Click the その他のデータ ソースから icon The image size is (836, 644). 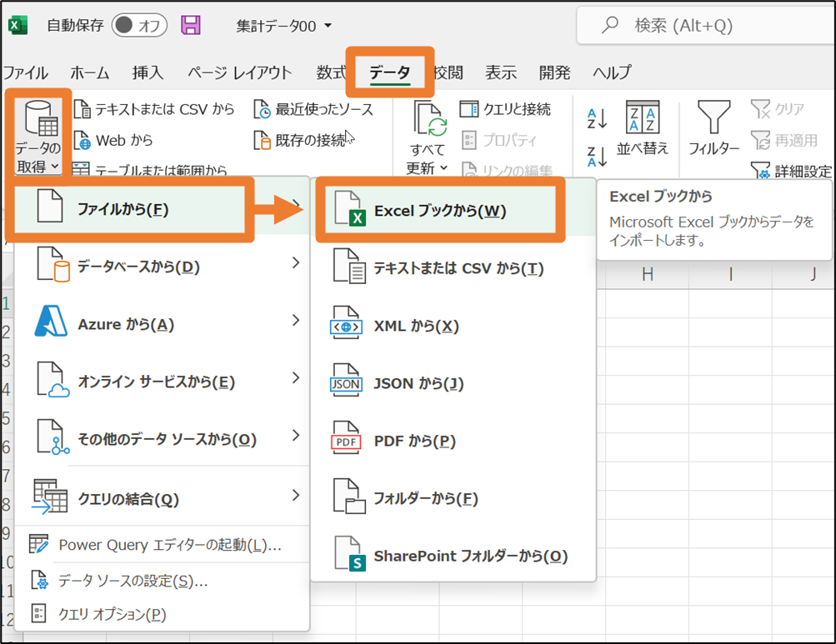[53, 437]
